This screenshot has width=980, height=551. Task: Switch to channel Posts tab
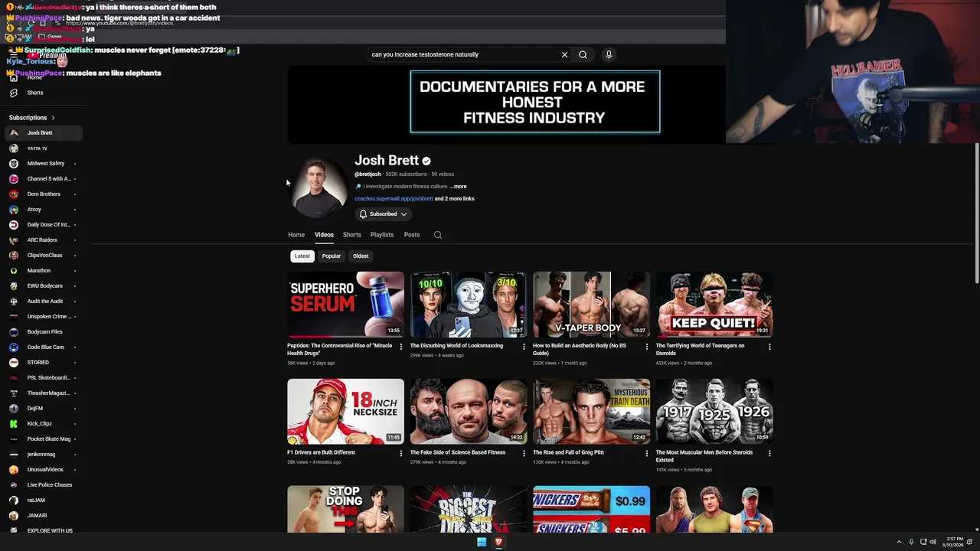coord(412,235)
